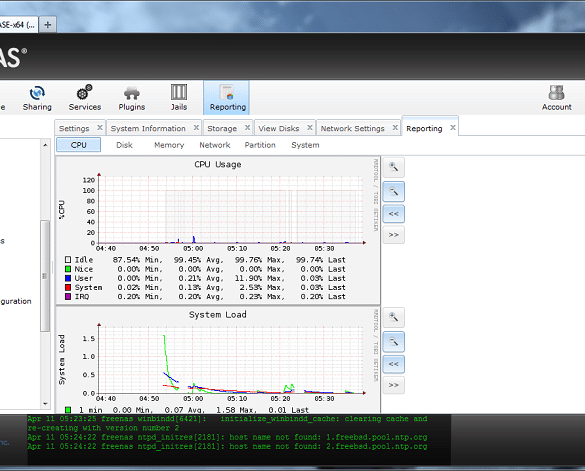Zoom out on the System Load graph
The height and width of the screenshot is (471, 585).
click(394, 342)
